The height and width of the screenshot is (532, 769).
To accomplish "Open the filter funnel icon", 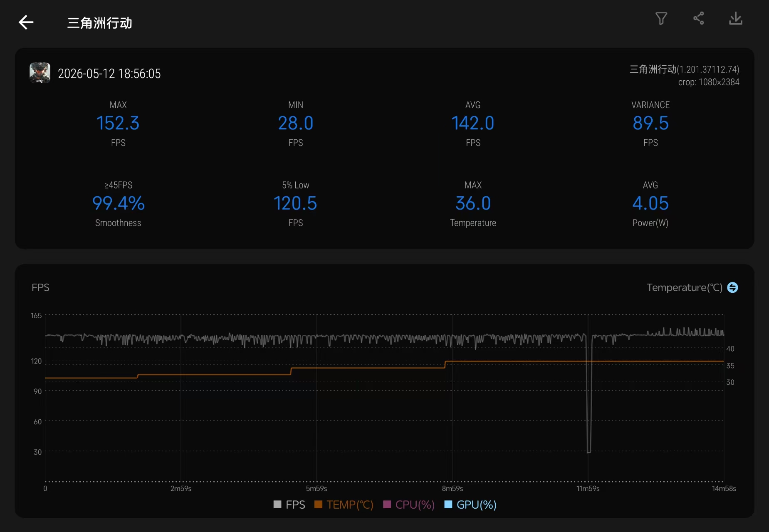I will (x=661, y=18).
